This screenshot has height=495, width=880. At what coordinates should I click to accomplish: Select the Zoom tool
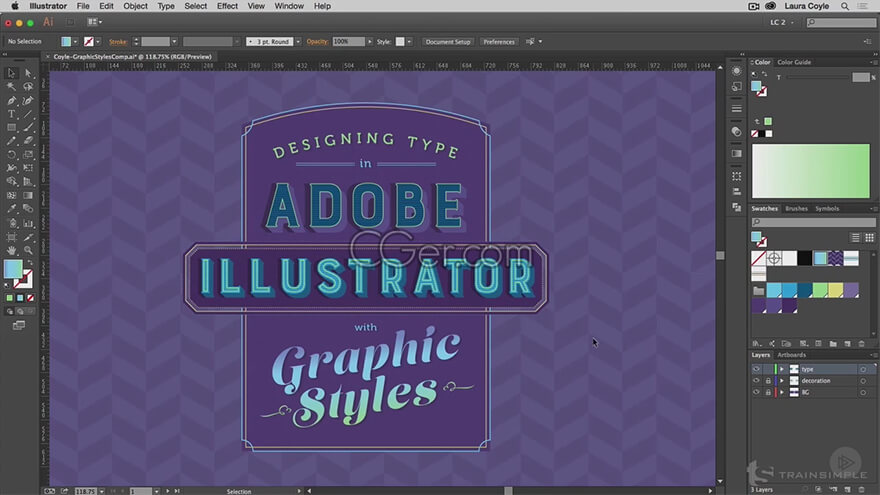pyautogui.click(x=28, y=250)
